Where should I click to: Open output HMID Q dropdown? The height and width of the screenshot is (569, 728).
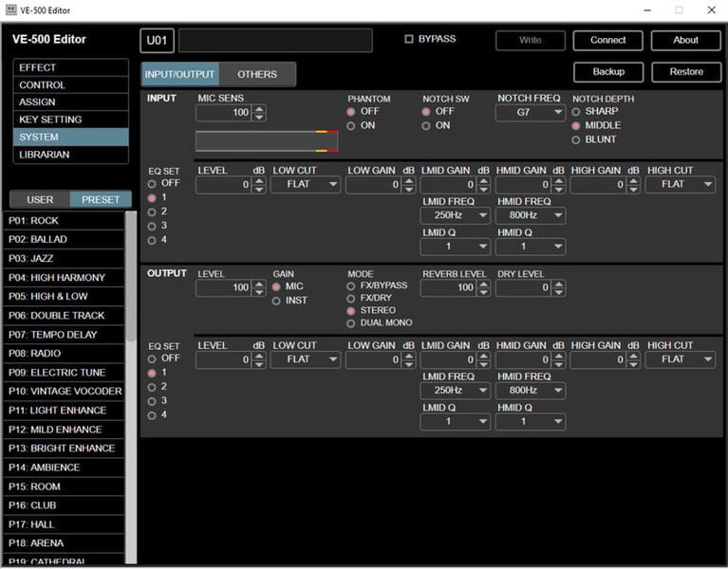tap(531, 422)
